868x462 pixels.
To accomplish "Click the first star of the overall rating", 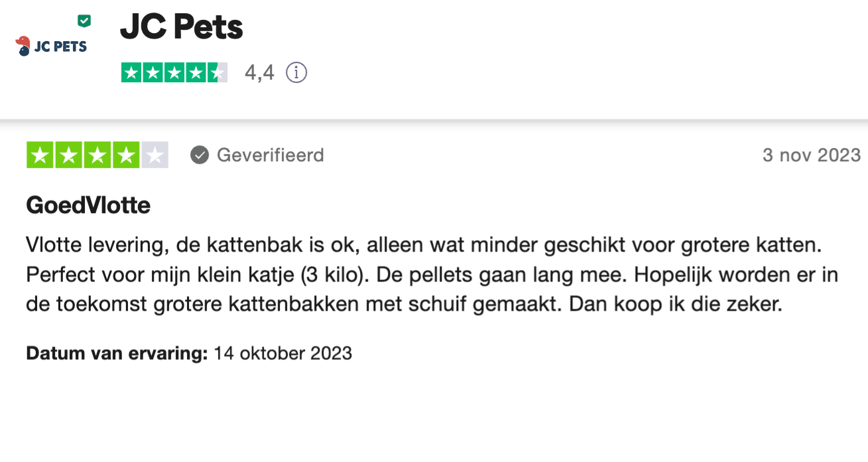I will pyautogui.click(x=131, y=72).
